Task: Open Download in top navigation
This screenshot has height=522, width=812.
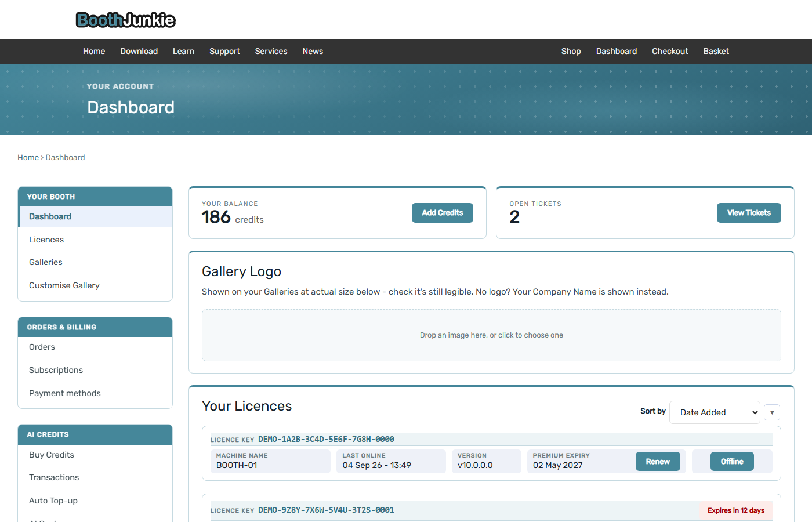Action: coord(139,51)
